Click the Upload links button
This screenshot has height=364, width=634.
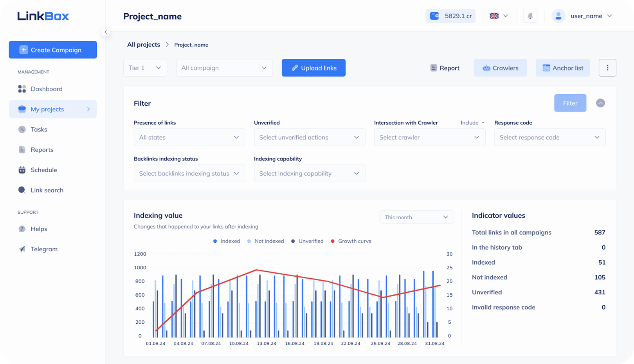313,68
